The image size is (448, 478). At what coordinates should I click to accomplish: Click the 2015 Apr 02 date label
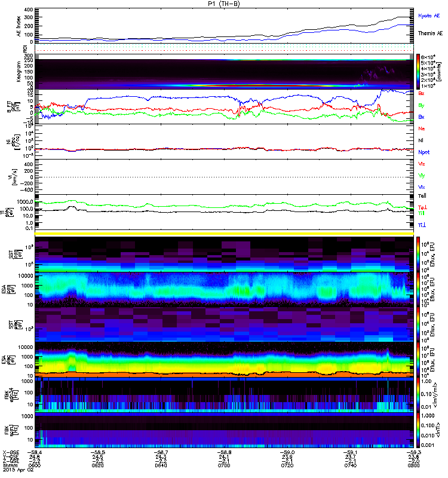[x=18, y=470]
